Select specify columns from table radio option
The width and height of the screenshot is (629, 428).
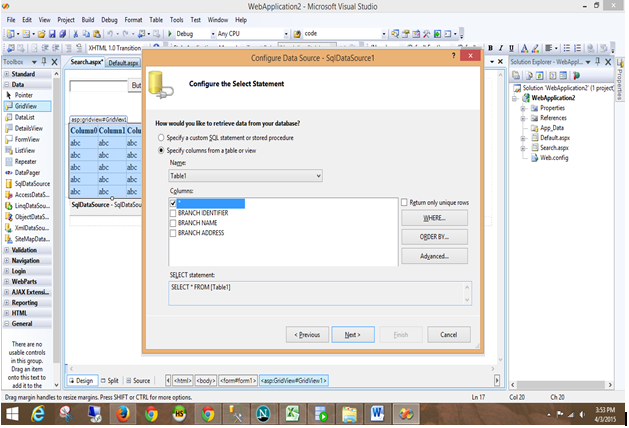(x=161, y=150)
